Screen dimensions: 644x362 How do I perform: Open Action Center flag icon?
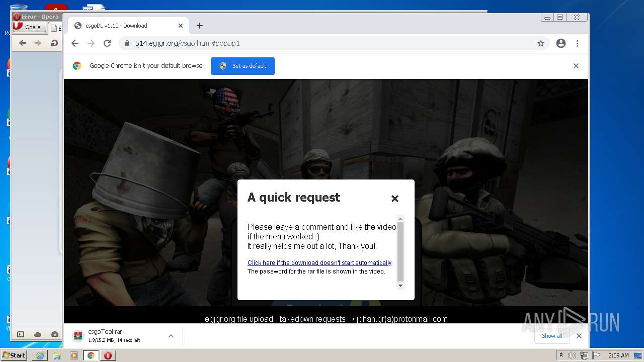tap(596, 355)
